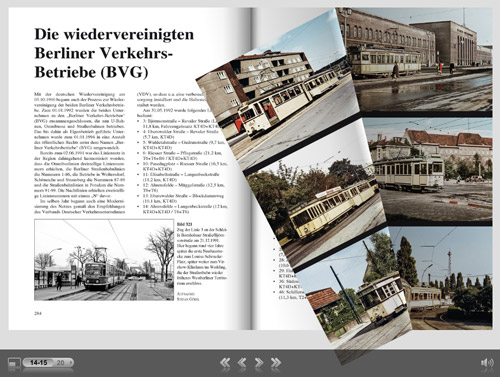The image size is (500, 377).
Task: Click the 14-15 page number field
Action: click(39, 363)
